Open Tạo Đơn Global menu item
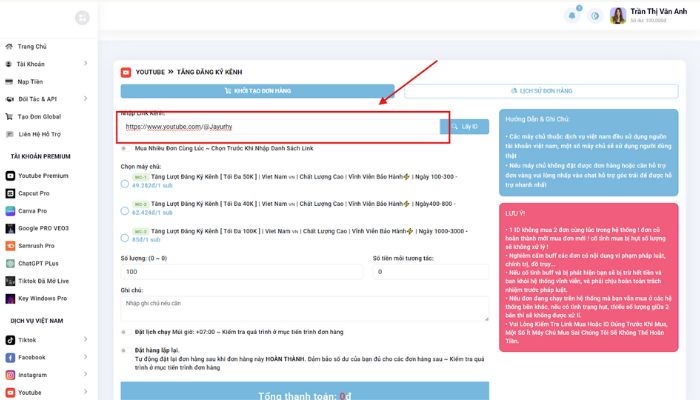This screenshot has height=400, width=700. point(39,117)
